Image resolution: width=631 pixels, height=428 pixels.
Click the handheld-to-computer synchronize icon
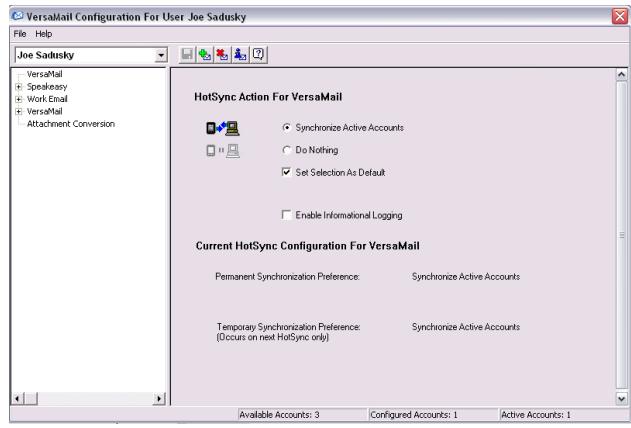pos(223,128)
